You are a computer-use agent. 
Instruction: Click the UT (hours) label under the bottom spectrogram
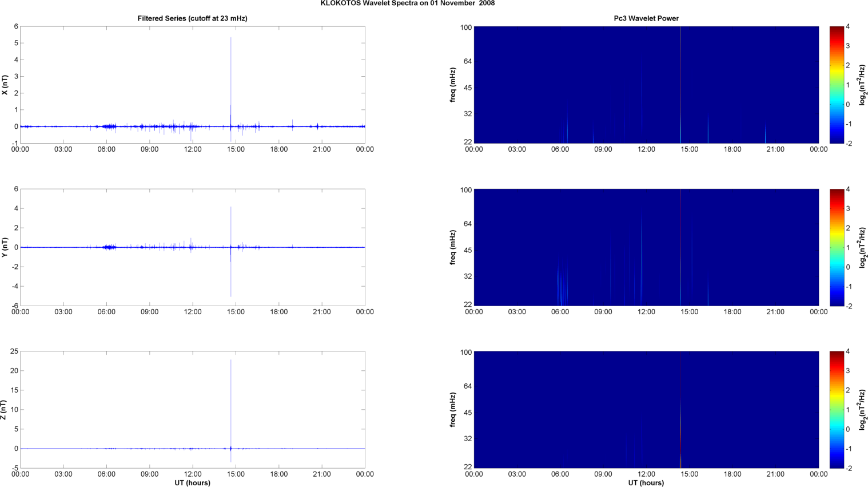pyautogui.click(x=646, y=483)
